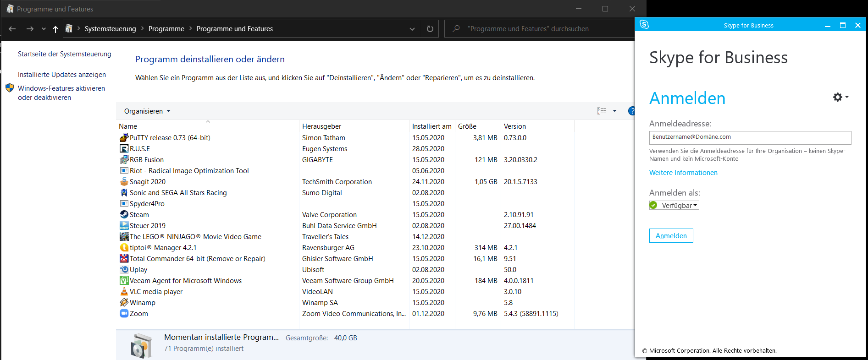Select the TechSmith Corporation publisher entry
The image size is (868, 360).
pos(337,182)
